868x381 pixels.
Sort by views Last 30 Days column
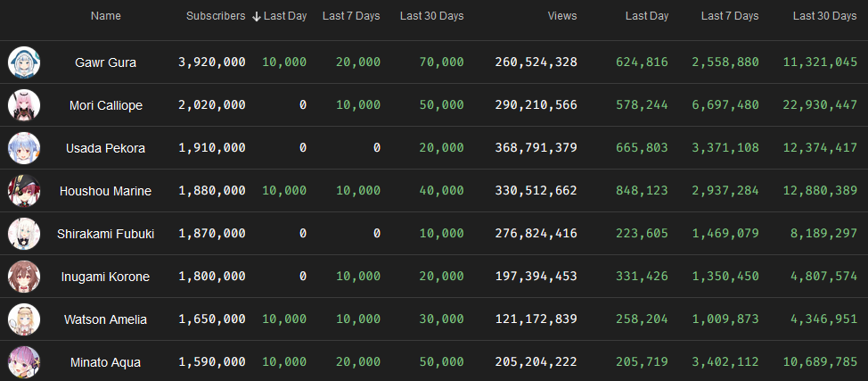(825, 16)
